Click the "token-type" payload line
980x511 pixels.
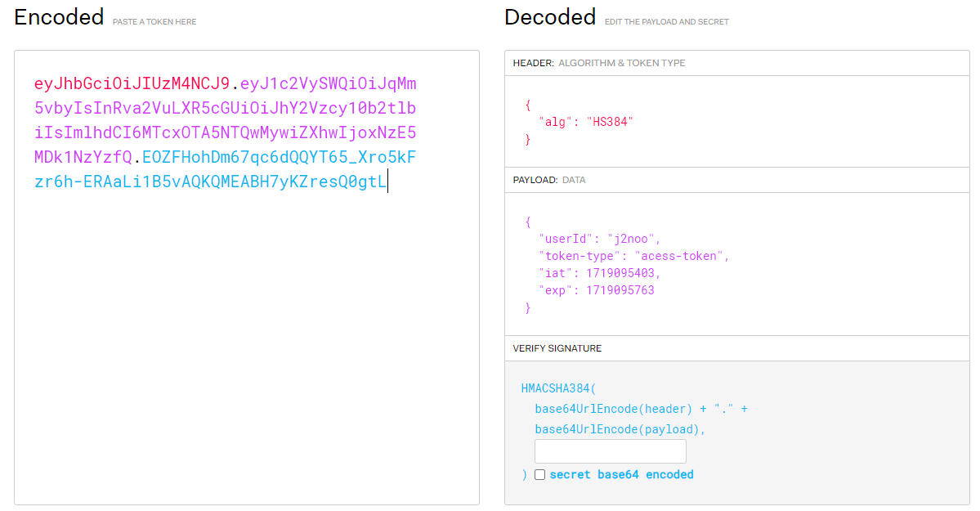(x=633, y=256)
